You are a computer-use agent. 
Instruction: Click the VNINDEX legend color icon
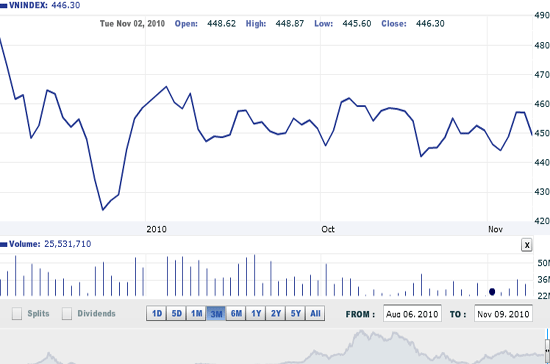4,6
